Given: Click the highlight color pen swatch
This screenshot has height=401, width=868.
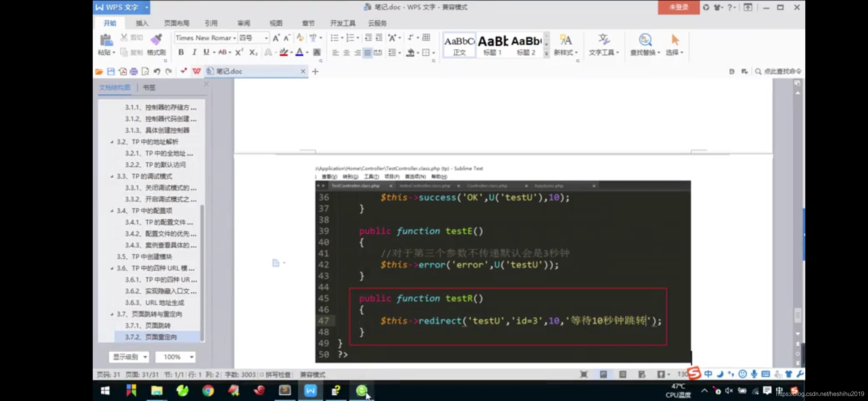Looking at the screenshot, I should pyautogui.click(x=284, y=52).
